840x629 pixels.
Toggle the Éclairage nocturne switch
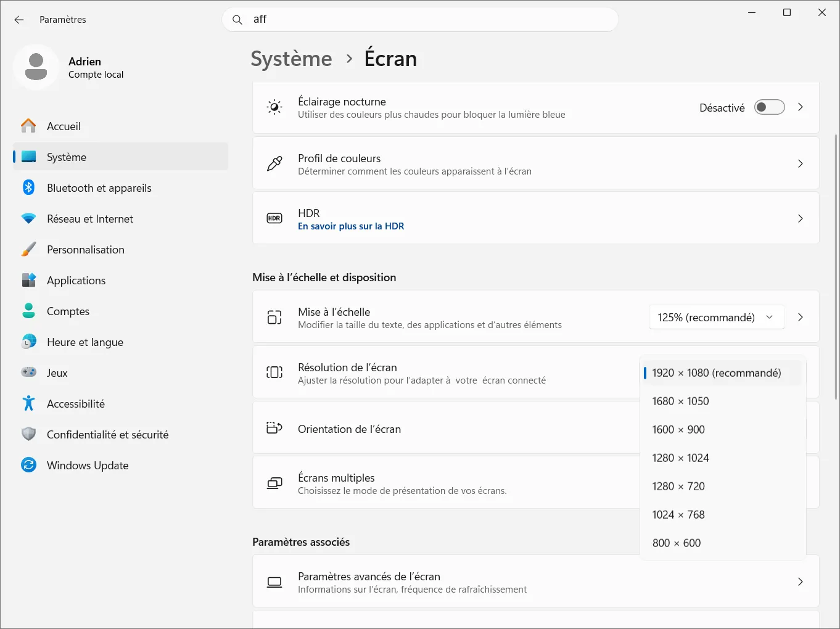click(x=770, y=107)
